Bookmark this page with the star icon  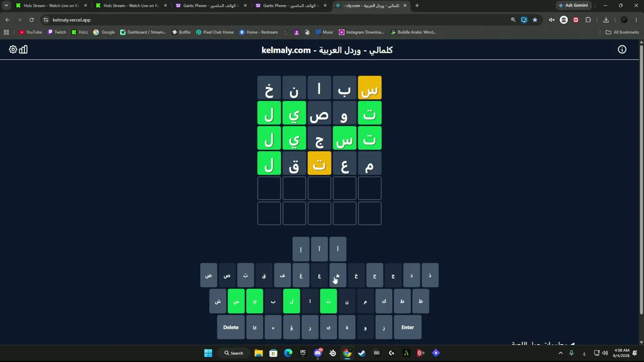[535, 20]
